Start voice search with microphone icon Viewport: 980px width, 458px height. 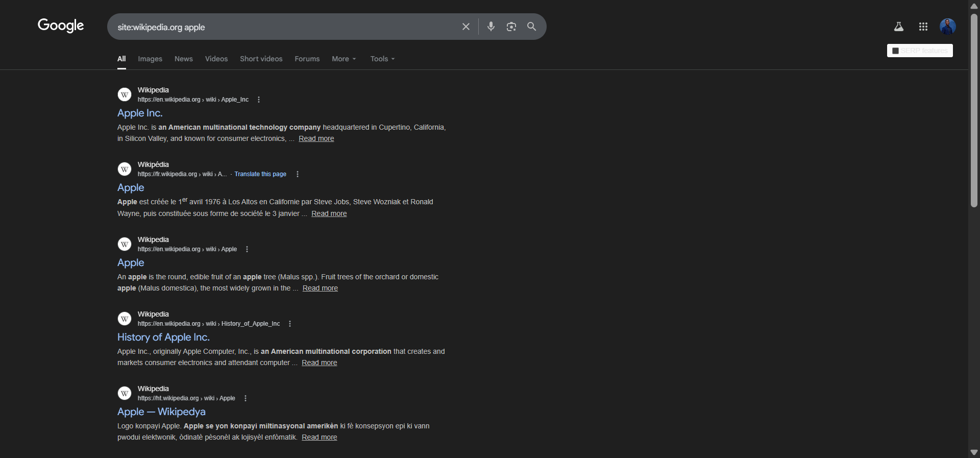pos(491,27)
